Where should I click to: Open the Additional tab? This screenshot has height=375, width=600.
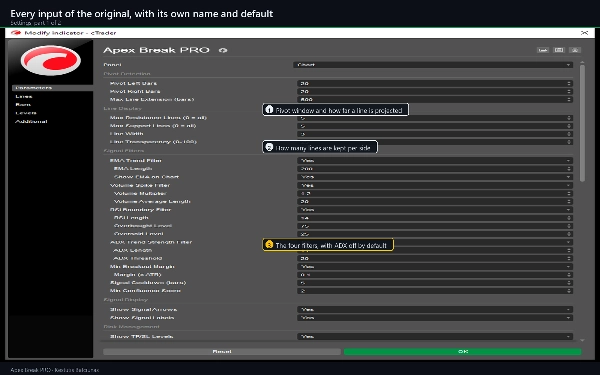point(31,121)
